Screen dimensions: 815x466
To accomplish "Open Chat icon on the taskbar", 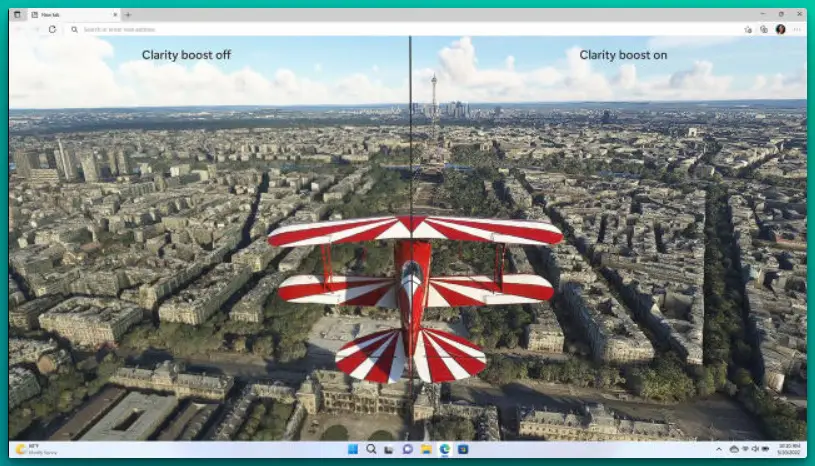I will tap(408, 449).
